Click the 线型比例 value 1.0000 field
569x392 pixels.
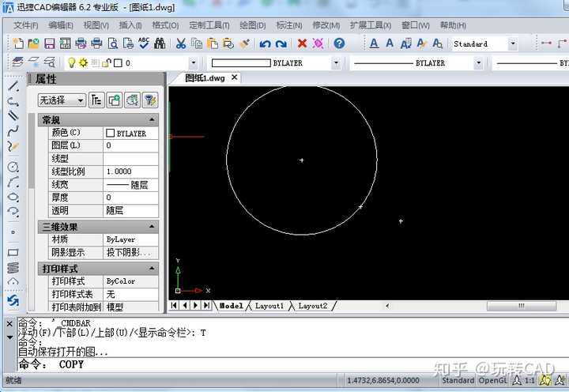click(130, 171)
